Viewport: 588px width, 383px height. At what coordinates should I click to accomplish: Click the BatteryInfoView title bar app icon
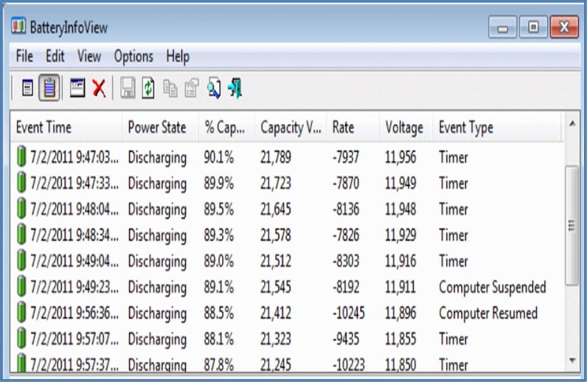[x=18, y=26]
